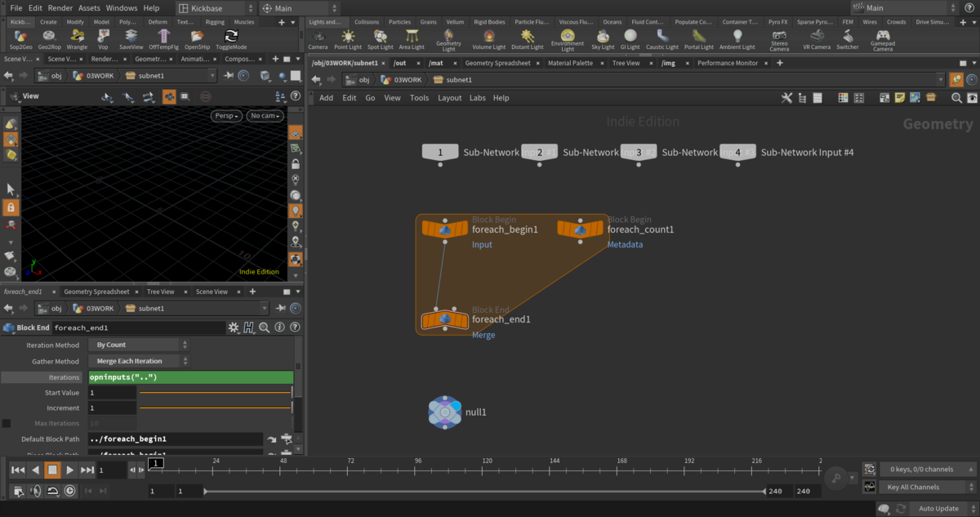Click the OffTempFlg shelf tool
Screen dimensions: 980x517
[x=164, y=39]
